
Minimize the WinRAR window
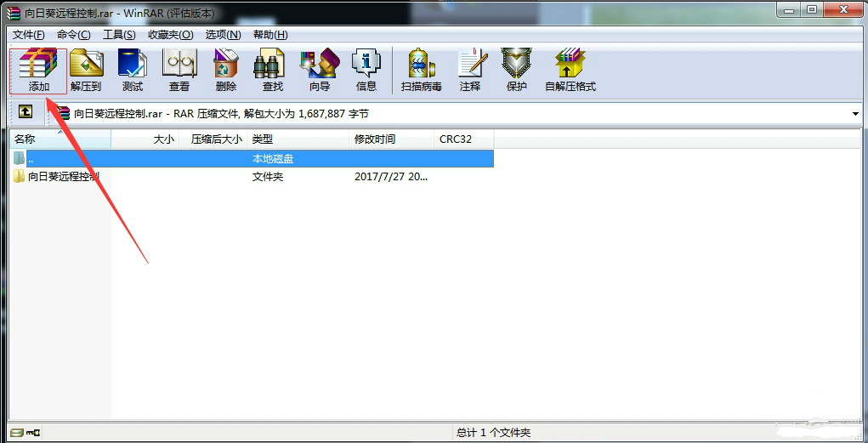click(788, 9)
